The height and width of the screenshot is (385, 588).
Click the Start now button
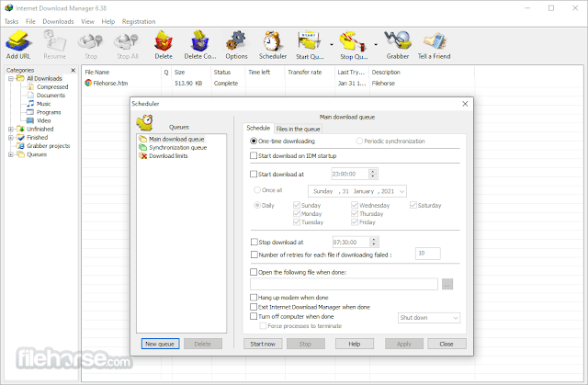pos(263,344)
